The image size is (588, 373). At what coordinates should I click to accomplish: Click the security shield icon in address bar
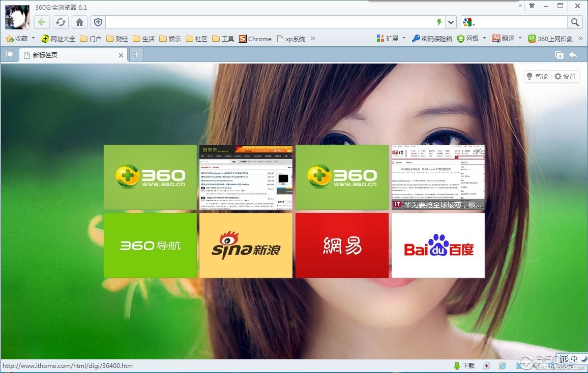click(x=98, y=22)
